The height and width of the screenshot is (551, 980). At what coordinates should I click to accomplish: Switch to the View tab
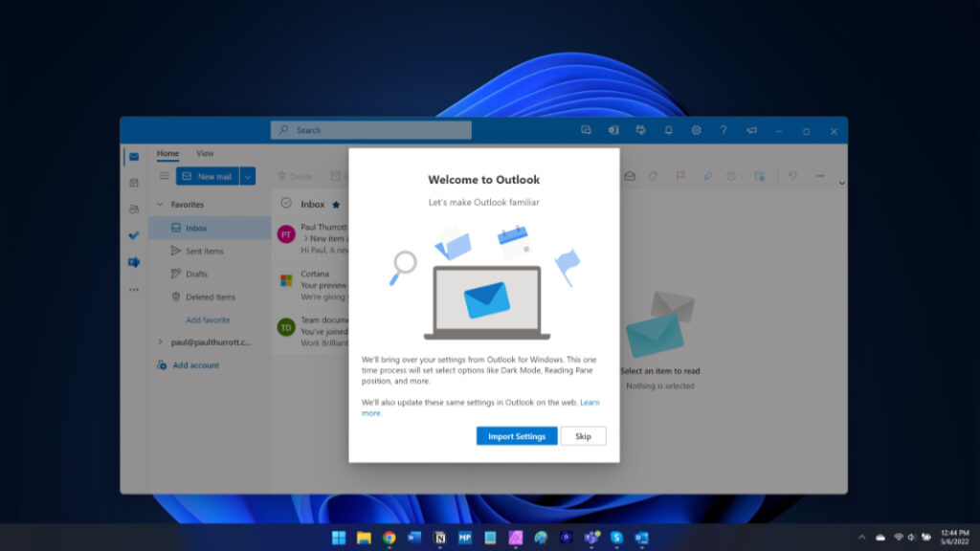[204, 153]
